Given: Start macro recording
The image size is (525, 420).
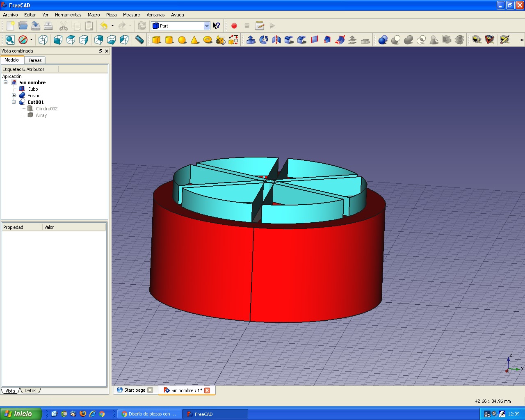Looking at the screenshot, I should (234, 26).
